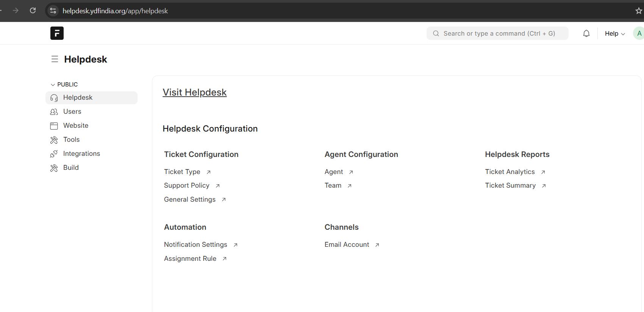Image resolution: width=644 pixels, height=312 pixels.
Task: Click the site info icon in address bar
Action: tap(53, 11)
